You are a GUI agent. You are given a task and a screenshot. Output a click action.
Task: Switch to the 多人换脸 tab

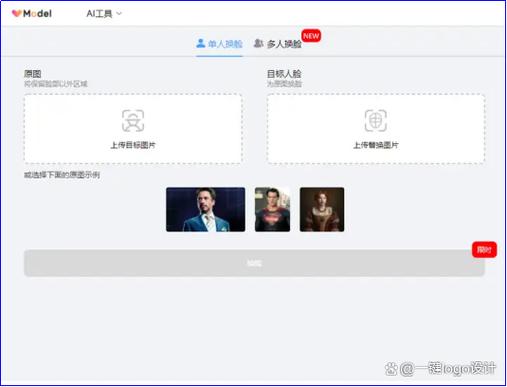pos(278,44)
